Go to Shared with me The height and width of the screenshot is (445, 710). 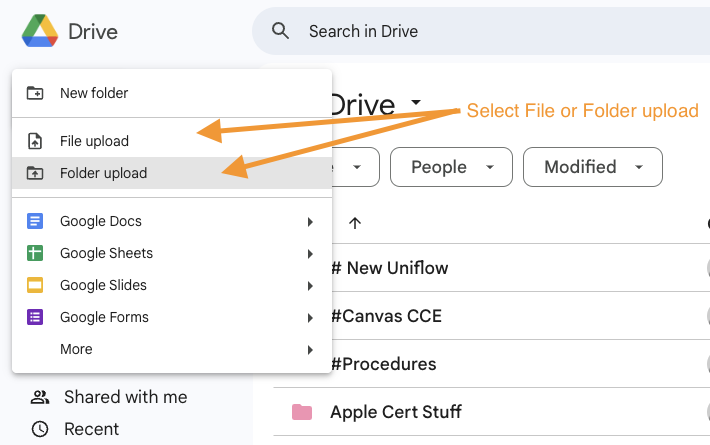(109, 397)
